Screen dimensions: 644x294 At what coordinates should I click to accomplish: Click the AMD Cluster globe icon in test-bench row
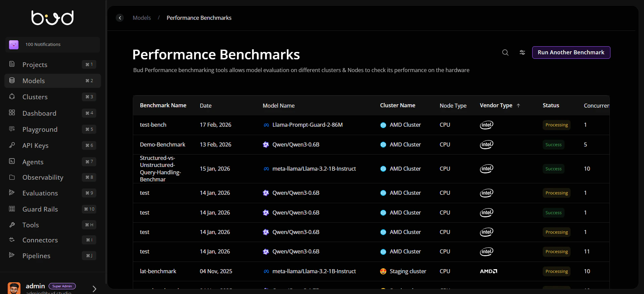(x=383, y=125)
